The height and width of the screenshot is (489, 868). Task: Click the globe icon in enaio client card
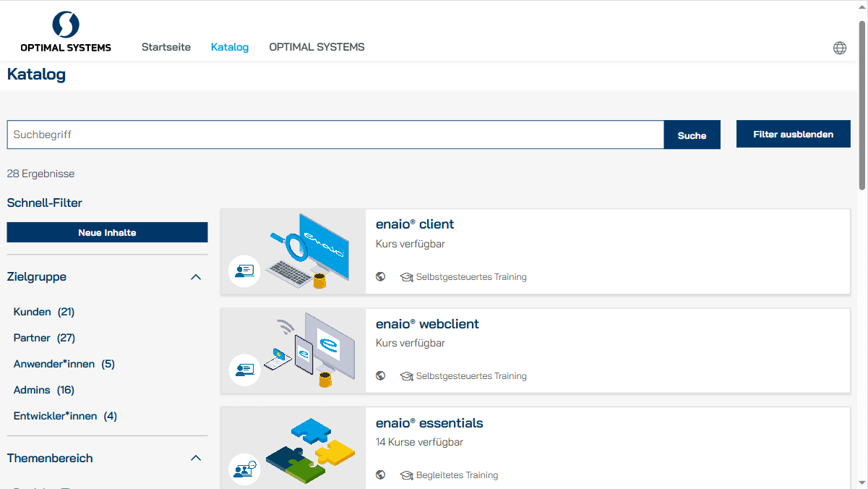381,277
